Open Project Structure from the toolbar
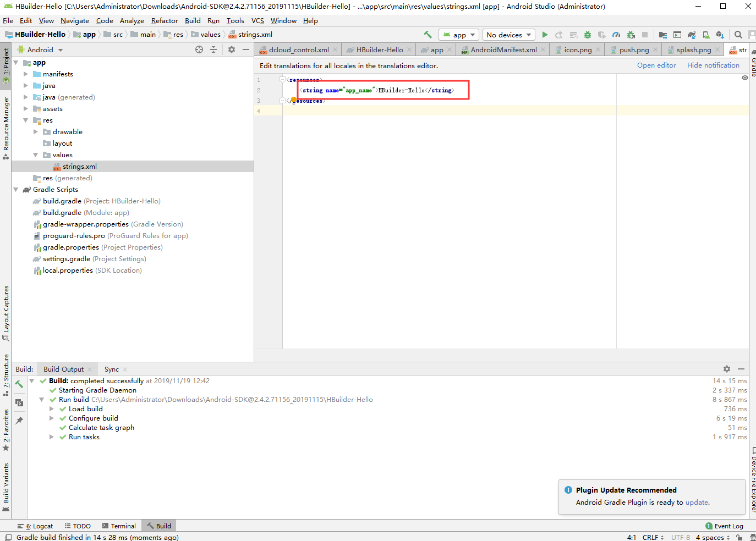The image size is (756, 541). pos(663,35)
